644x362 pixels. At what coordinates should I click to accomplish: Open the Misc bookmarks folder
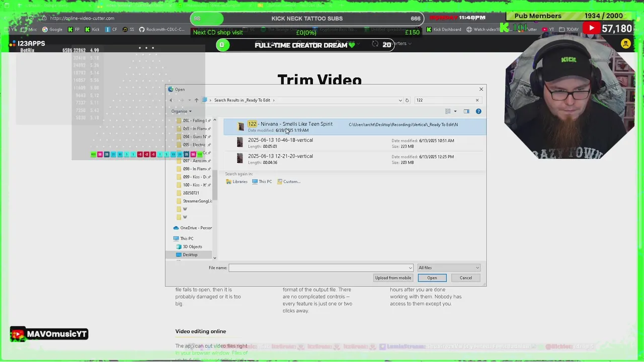click(29, 30)
